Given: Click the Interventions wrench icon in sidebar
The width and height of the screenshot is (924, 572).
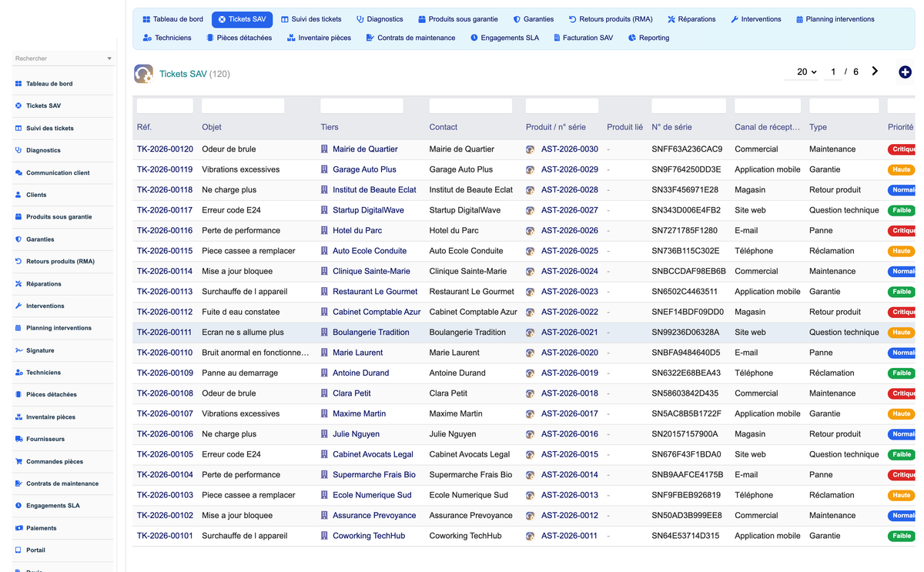Looking at the screenshot, I should pyautogui.click(x=18, y=306).
